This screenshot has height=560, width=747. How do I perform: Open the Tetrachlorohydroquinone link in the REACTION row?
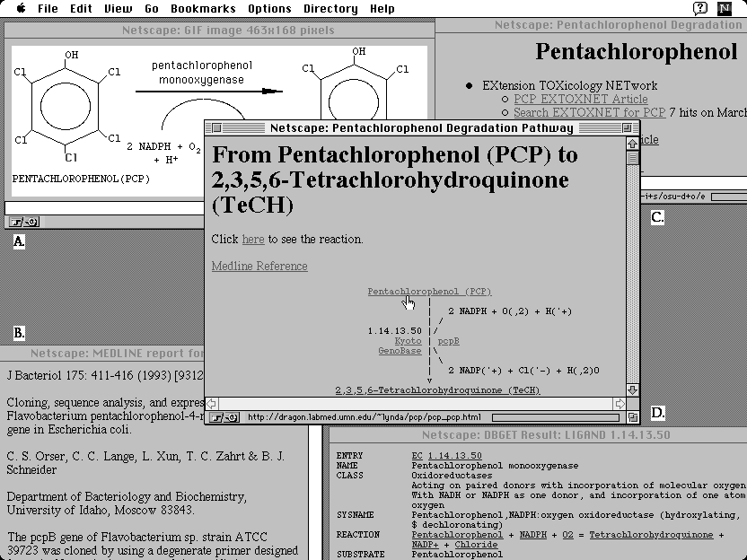651,535
